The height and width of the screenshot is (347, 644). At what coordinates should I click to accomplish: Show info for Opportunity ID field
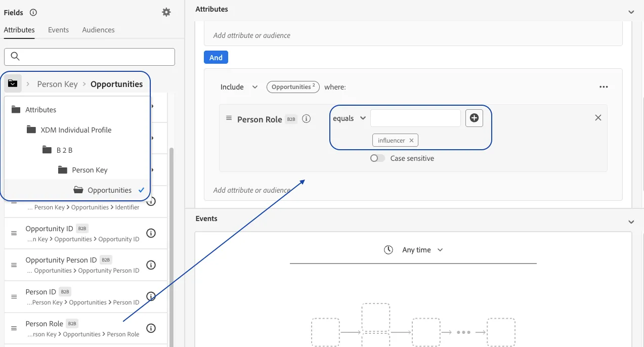150,233
